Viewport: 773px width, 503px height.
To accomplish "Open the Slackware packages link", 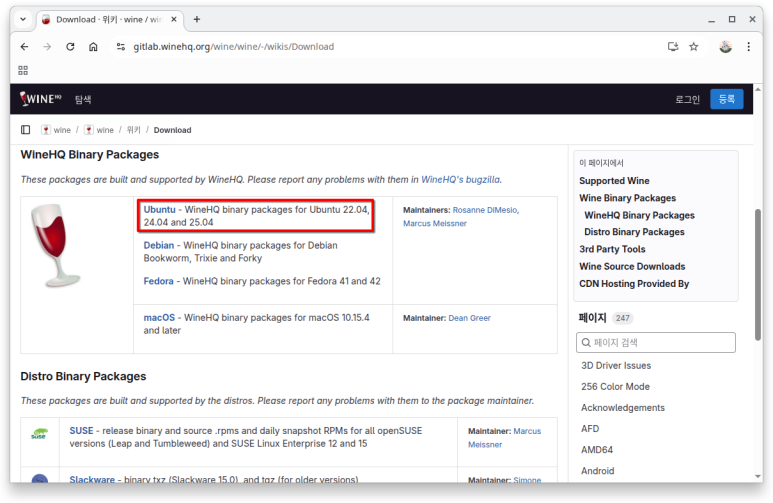I will click(92, 479).
